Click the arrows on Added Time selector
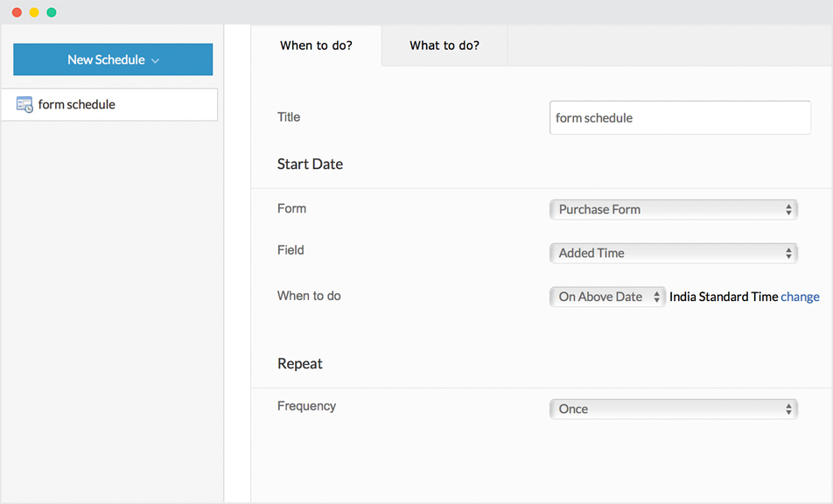This screenshot has width=833, height=504. 788,254
